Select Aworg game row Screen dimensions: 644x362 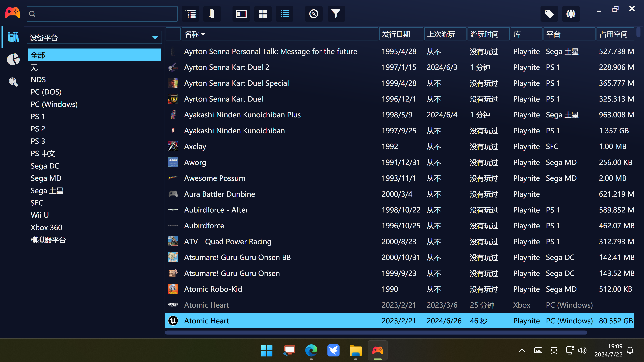399,162
